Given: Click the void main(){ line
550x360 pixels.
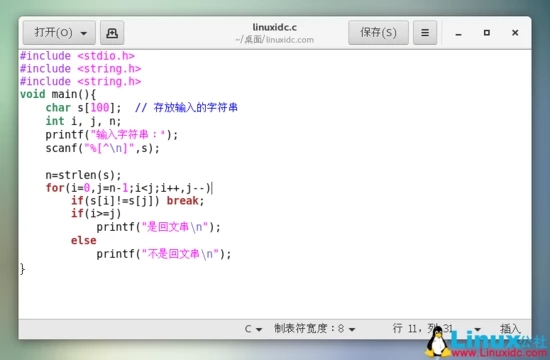Looking at the screenshot, I should click(x=58, y=94).
